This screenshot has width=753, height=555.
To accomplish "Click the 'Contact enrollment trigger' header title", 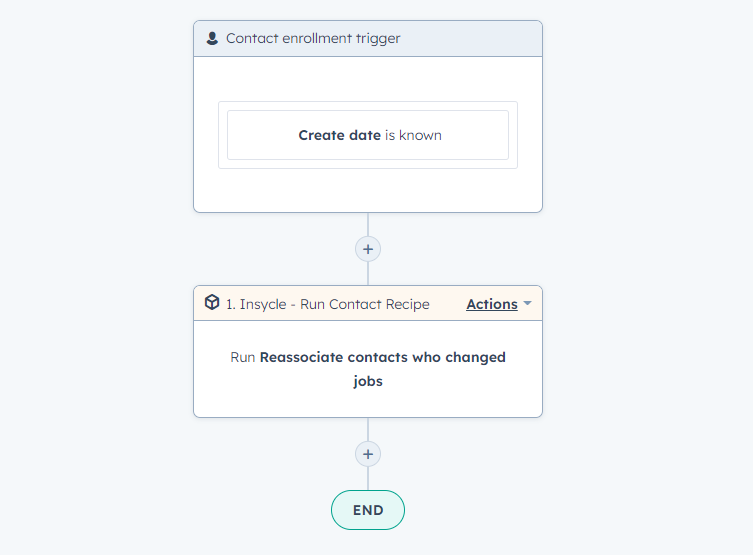I will click(x=312, y=39).
